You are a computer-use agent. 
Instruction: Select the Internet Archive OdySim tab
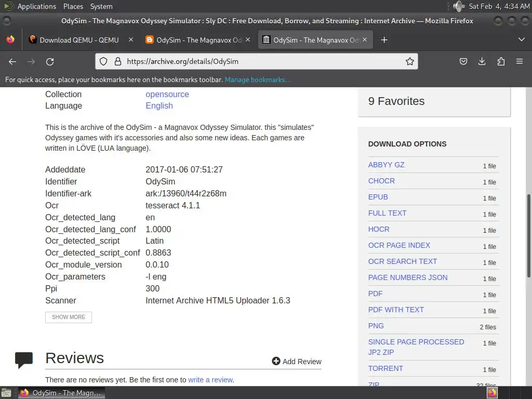click(315, 40)
